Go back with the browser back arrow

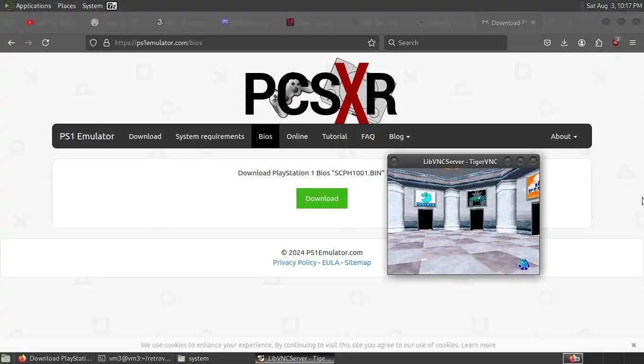11,43
